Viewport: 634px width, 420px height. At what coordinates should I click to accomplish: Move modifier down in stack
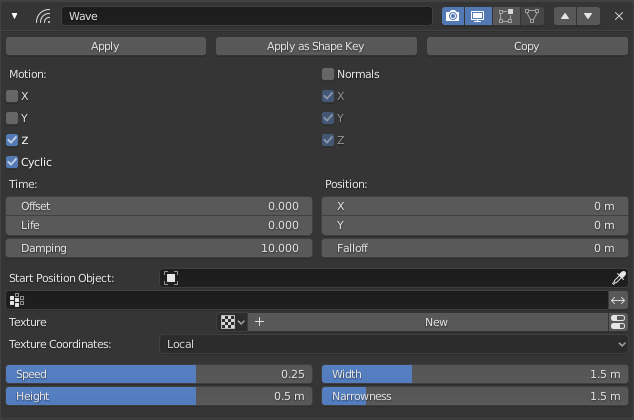coord(588,16)
